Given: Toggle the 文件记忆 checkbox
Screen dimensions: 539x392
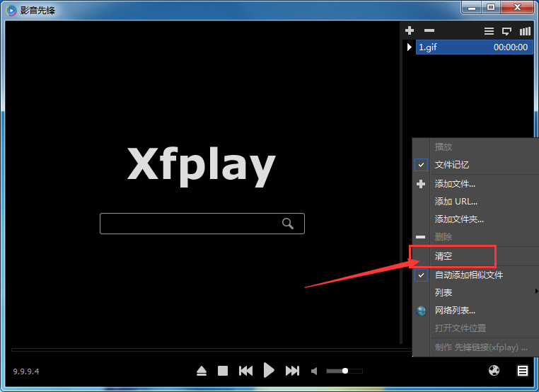Looking at the screenshot, I should coord(422,165).
